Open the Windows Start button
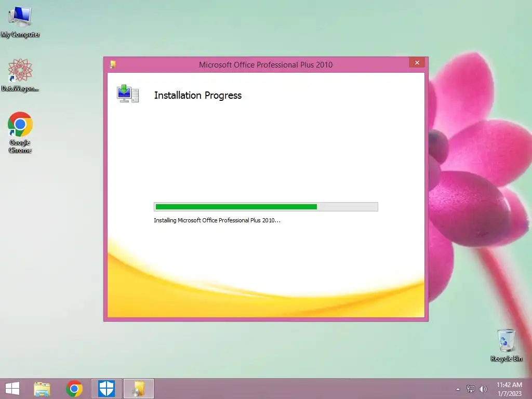 (x=12, y=389)
